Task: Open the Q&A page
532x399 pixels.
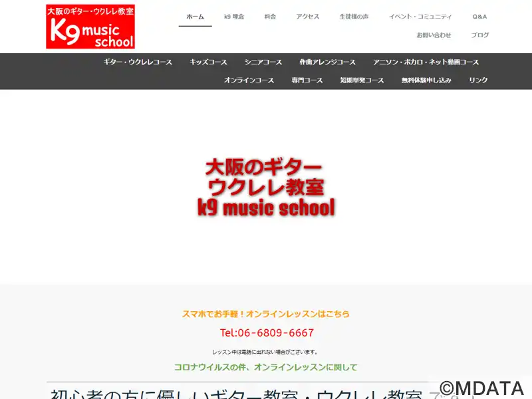Action: [x=479, y=17]
